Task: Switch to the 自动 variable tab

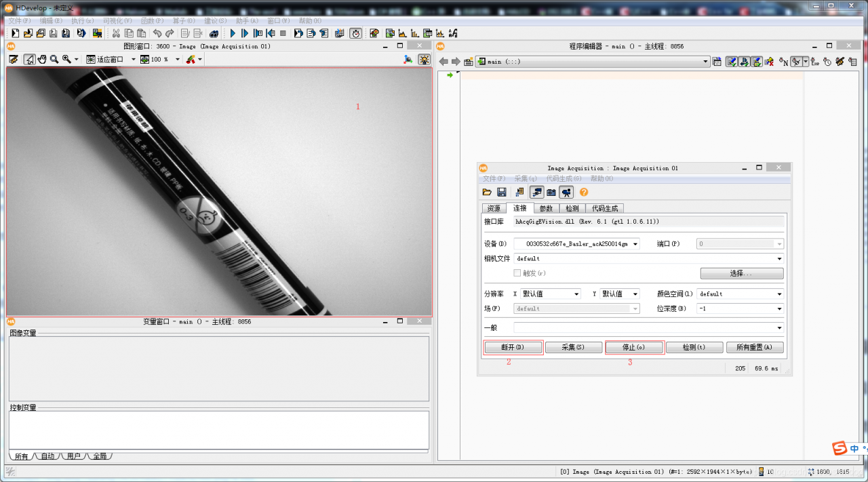Action: coord(47,456)
